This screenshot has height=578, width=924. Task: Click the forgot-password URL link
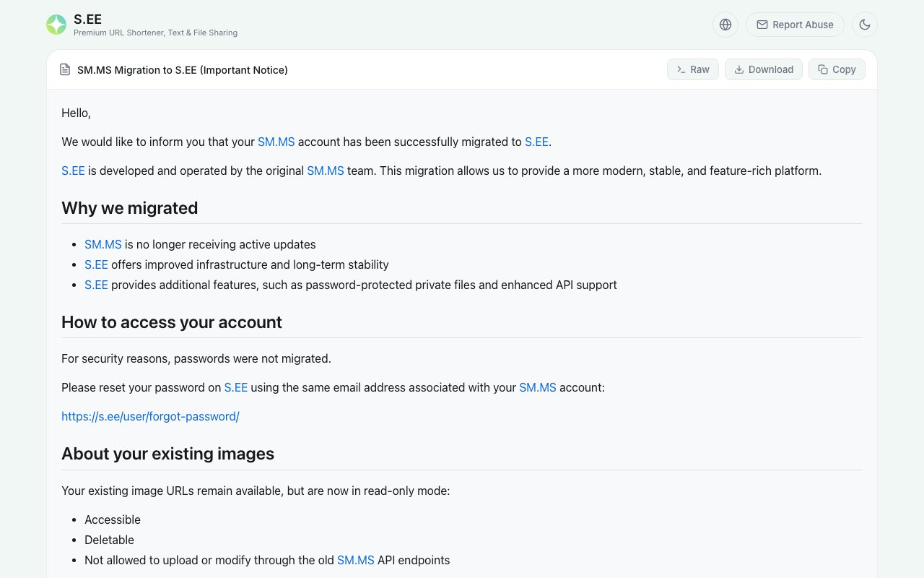[x=150, y=416]
